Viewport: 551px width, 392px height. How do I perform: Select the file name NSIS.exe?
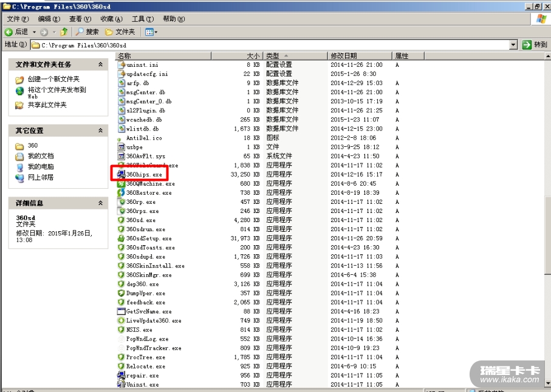point(140,330)
